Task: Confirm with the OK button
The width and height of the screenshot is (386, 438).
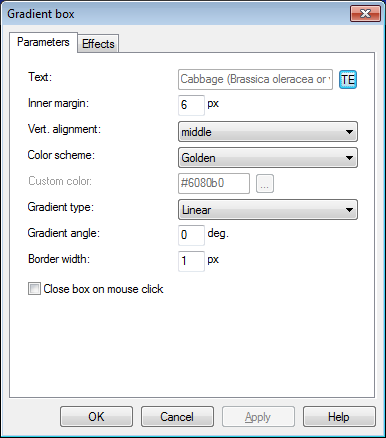Action: pyautogui.click(x=96, y=417)
